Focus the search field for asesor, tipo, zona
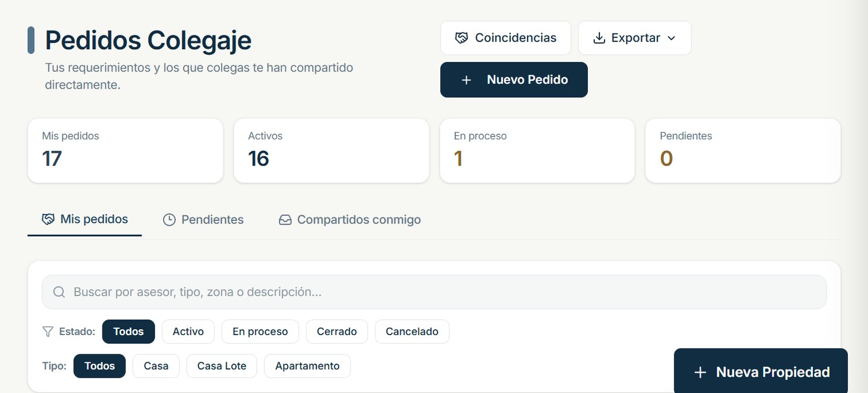This screenshot has width=868, height=393. coord(434,292)
